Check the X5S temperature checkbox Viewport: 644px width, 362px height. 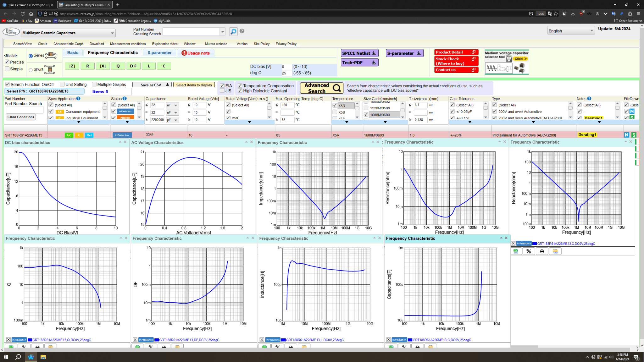click(x=335, y=112)
